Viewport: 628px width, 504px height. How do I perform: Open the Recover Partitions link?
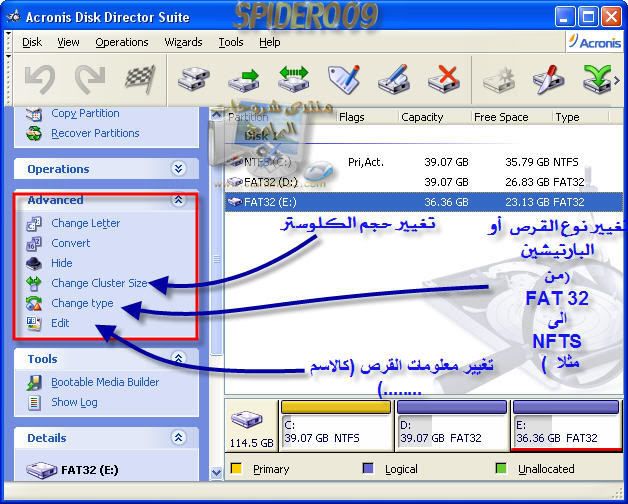(x=95, y=133)
